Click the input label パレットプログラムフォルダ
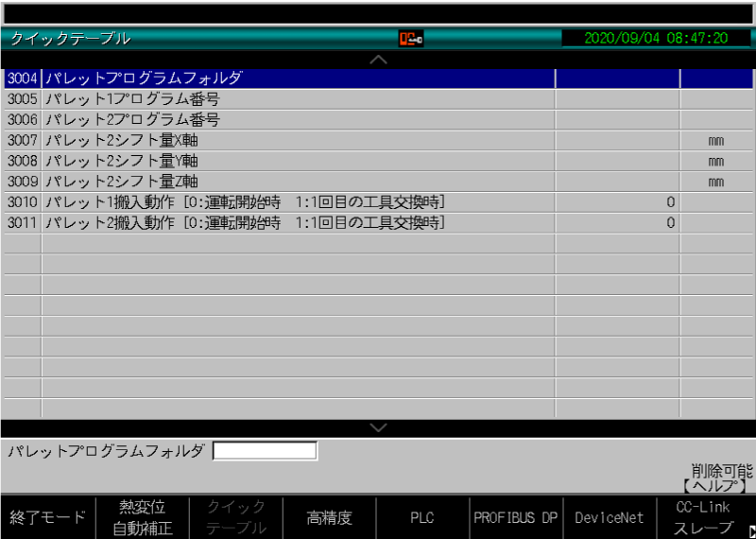Screen dimensions: 756x539 pyautogui.click(x=106, y=451)
